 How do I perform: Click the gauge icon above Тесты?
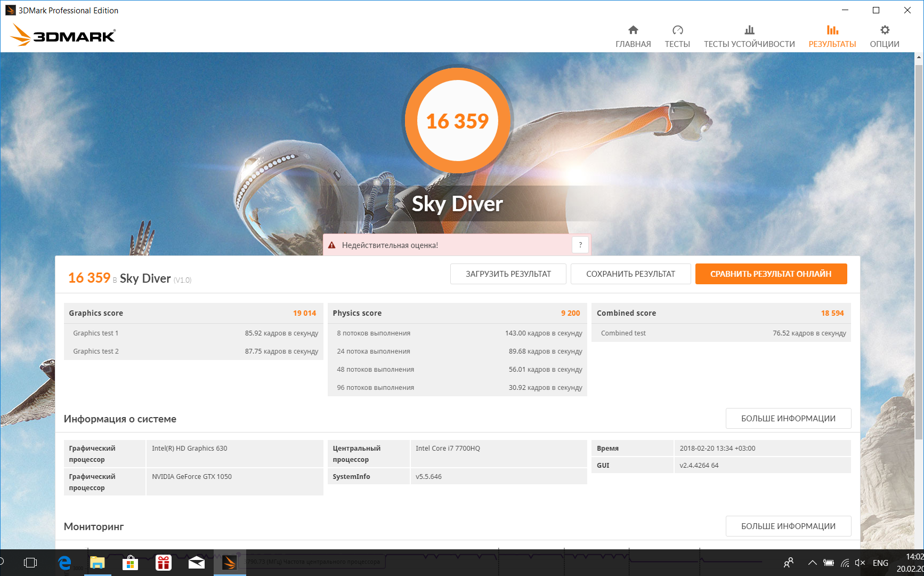click(678, 30)
